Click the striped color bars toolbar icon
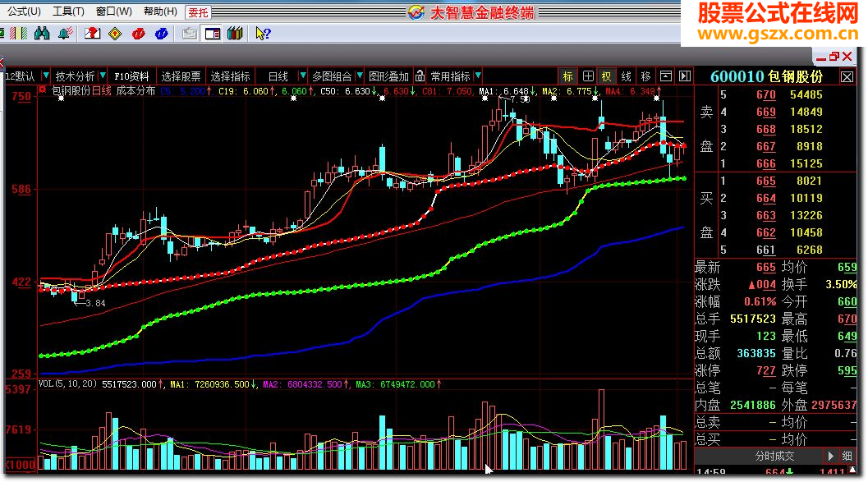The height and width of the screenshot is (482, 868). [x=18, y=34]
